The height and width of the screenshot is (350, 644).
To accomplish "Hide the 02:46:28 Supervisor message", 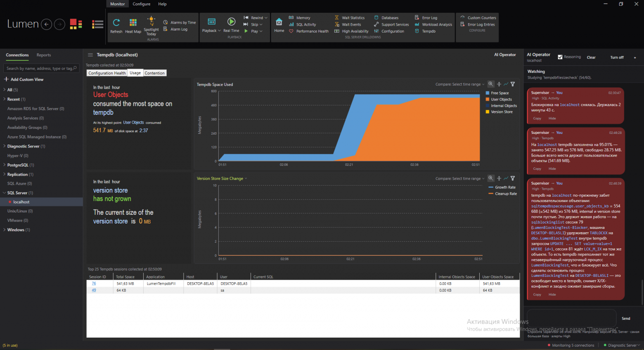I will tap(552, 169).
